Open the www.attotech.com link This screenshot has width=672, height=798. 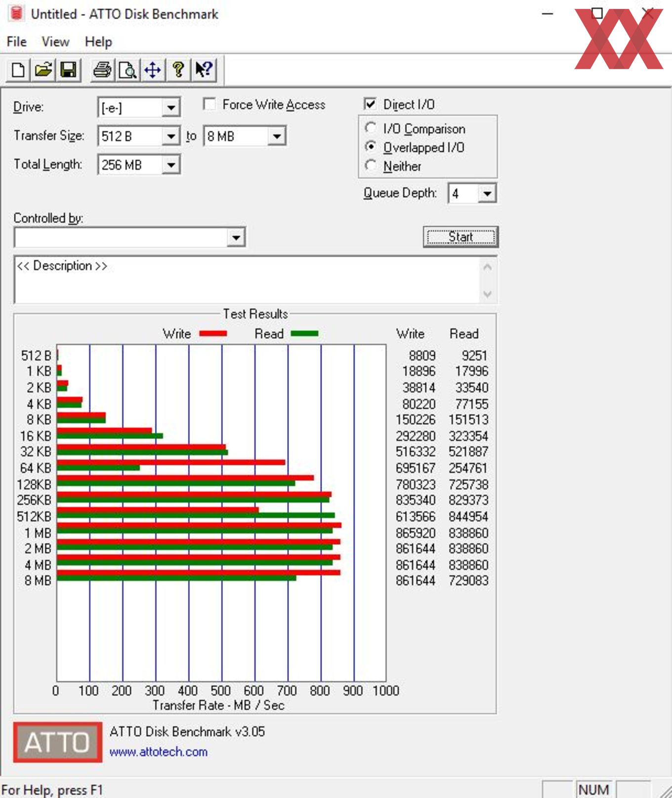[x=158, y=752]
